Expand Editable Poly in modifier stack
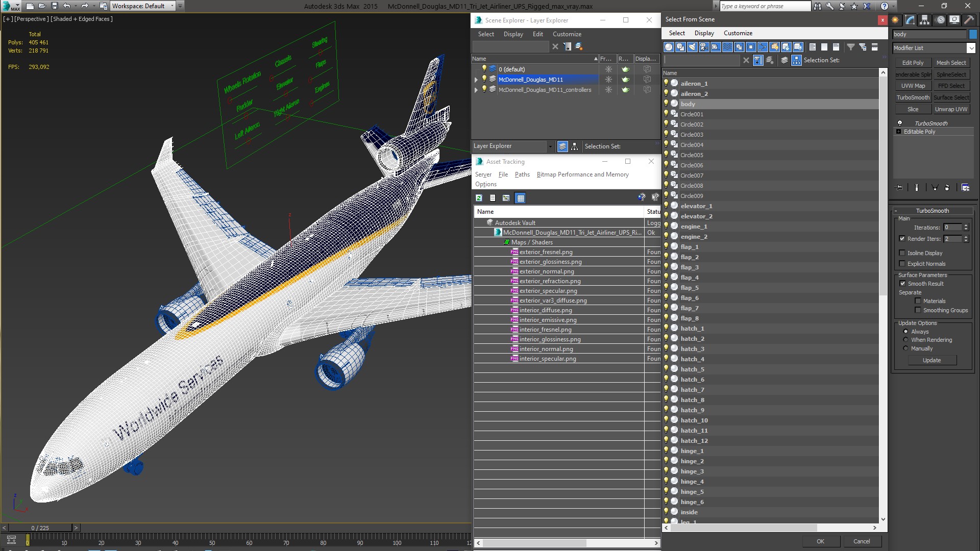 pos(899,132)
